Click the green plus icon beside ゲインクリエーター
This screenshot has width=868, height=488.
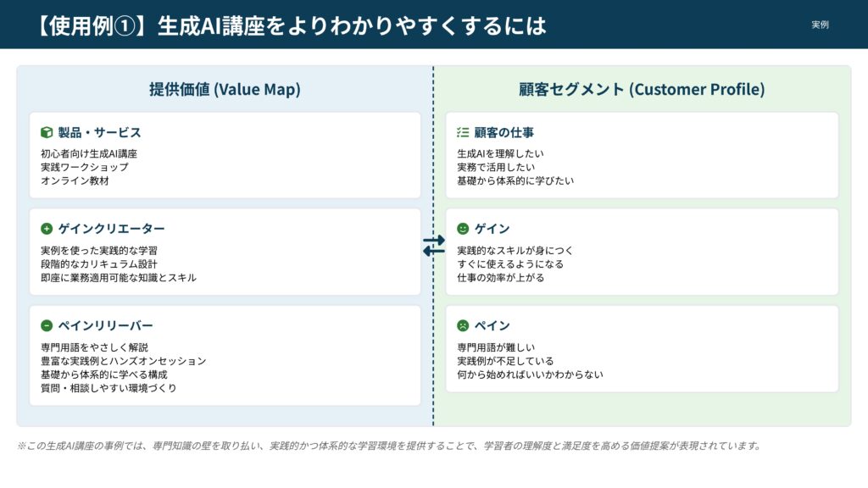click(47, 229)
